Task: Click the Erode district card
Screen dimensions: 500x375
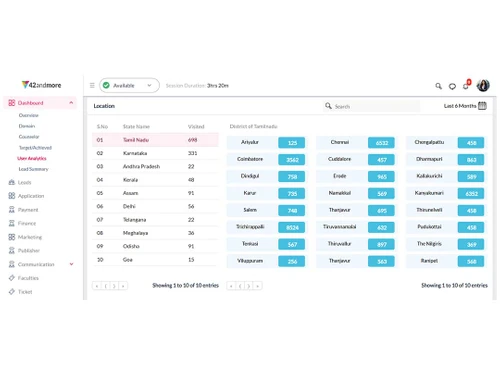Action: (x=357, y=176)
